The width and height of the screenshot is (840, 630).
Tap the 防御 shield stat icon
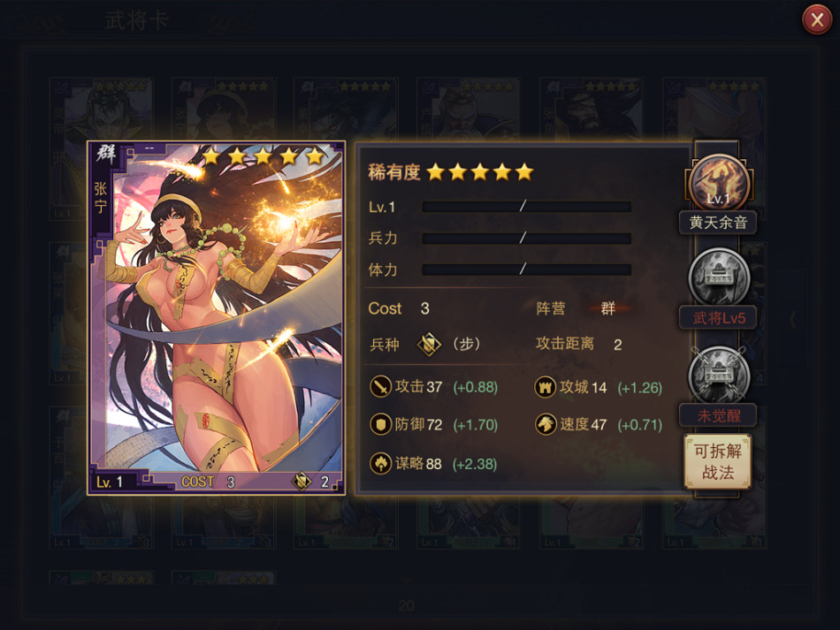point(380,424)
